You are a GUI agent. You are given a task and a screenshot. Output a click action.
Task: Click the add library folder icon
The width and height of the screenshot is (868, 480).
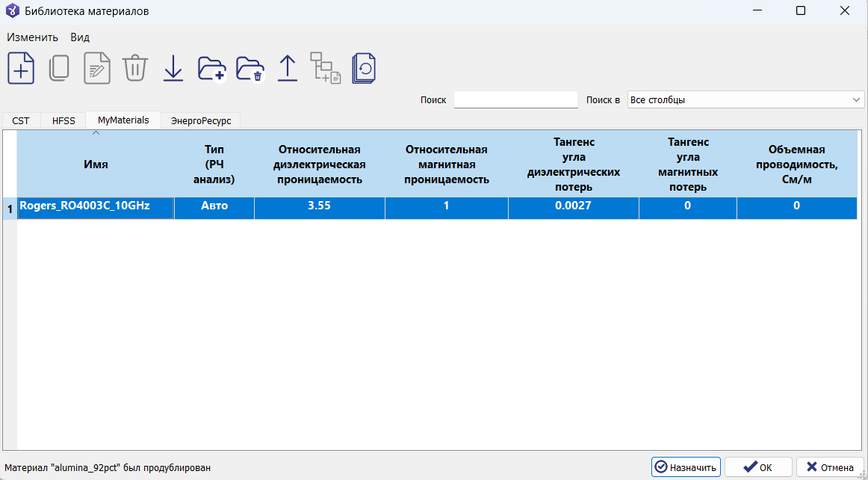(x=213, y=70)
